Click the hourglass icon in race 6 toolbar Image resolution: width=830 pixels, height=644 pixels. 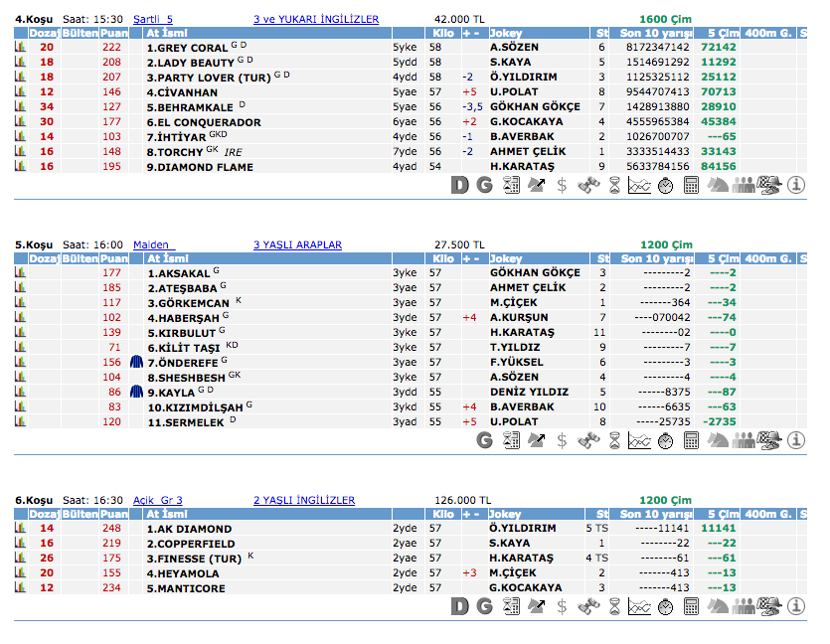pyautogui.click(x=614, y=606)
